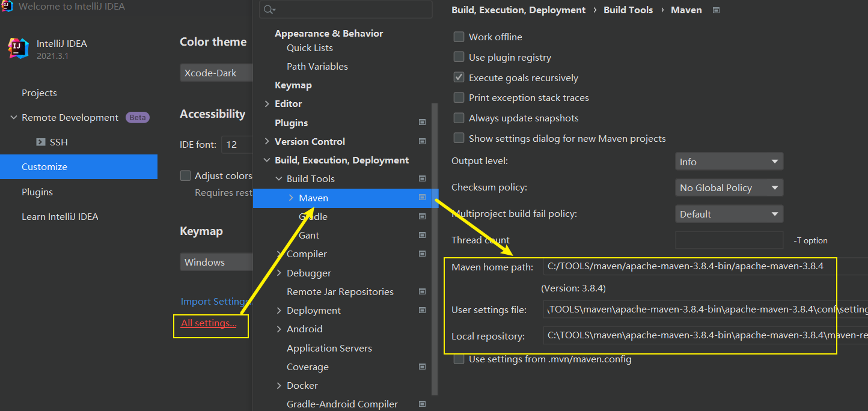868x411 pixels.
Task: Collapse Build, Execution, Deployment node
Action: [267, 160]
